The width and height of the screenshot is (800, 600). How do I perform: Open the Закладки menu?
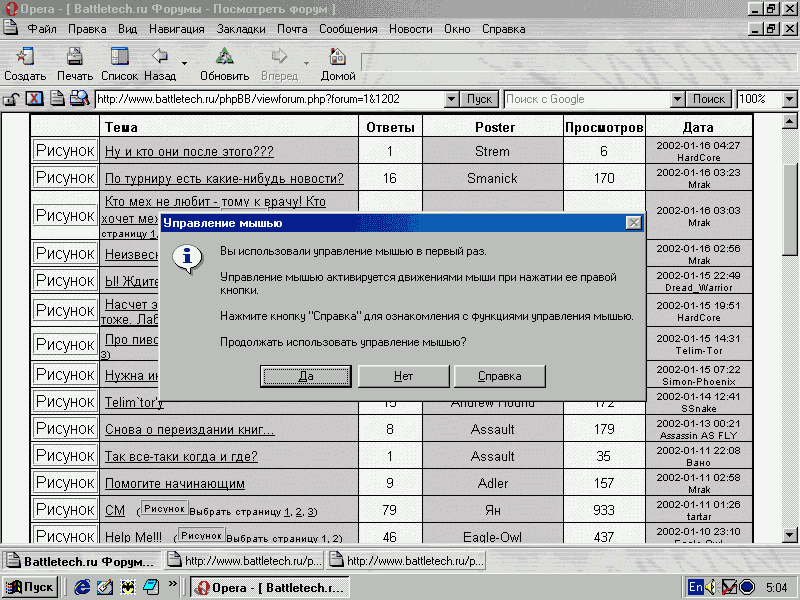coord(241,29)
